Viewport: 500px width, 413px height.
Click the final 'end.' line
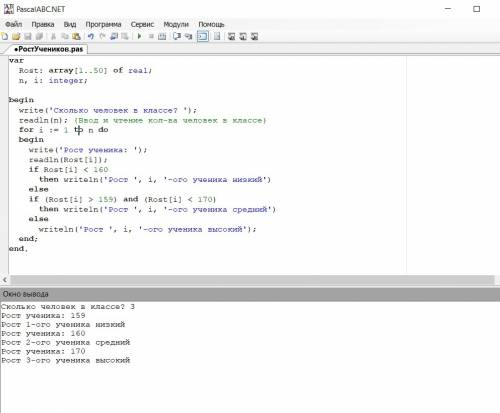[18, 249]
